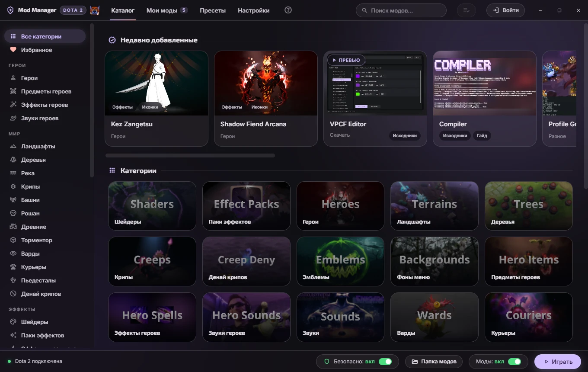The image size is (588, 372).
Task: Open the Shadow Fiend Arcana mod card
Action: [266, 99]
